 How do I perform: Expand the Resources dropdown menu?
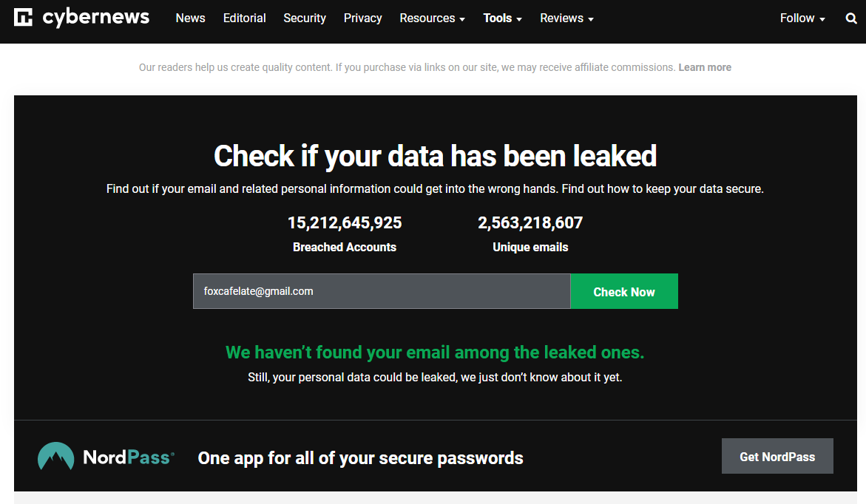pyautogui.click(x=433, y=18)
